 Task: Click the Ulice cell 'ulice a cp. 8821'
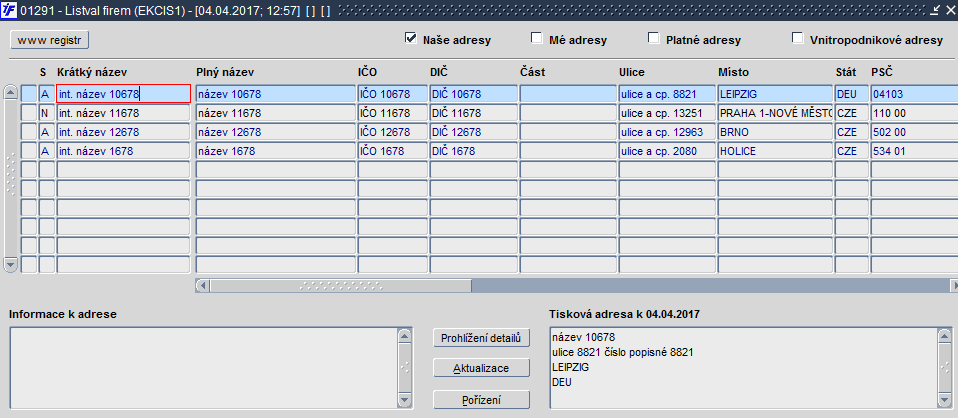point(667,94)
